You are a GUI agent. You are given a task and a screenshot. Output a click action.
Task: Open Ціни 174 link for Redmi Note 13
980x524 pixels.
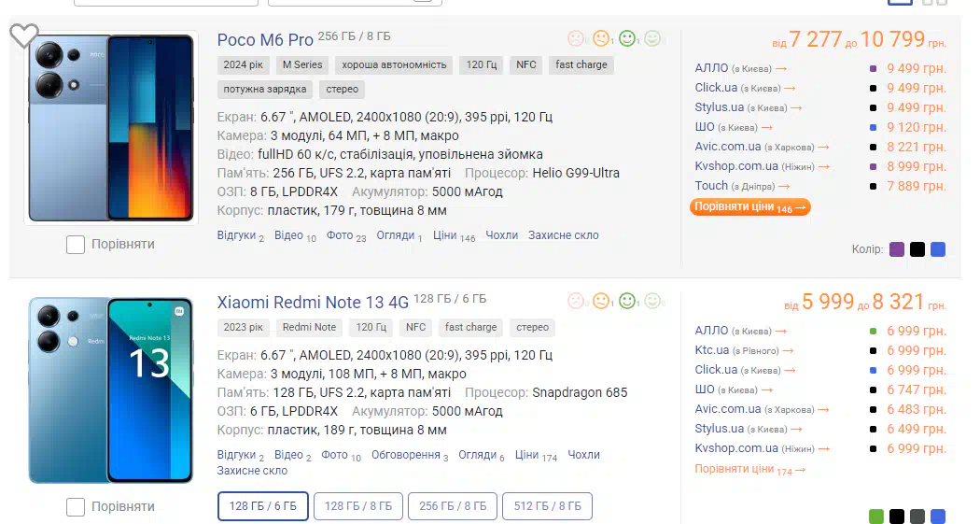537,455
